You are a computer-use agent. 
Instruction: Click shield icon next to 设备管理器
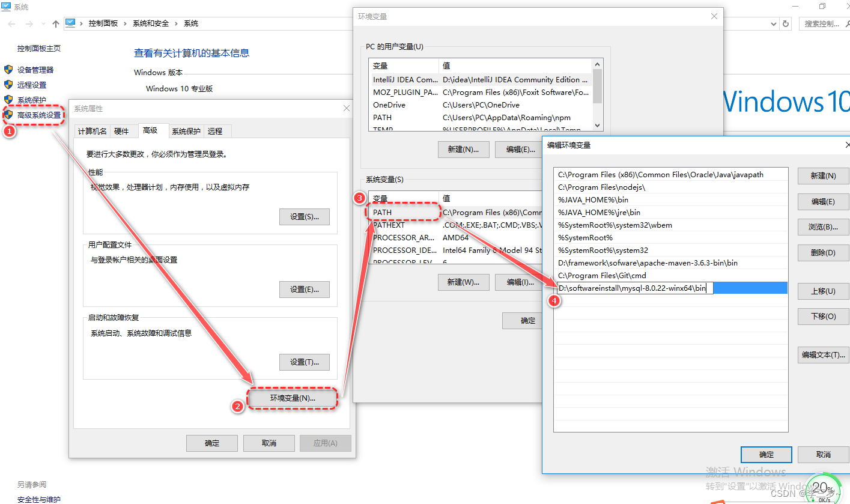[x=8, y=70]
